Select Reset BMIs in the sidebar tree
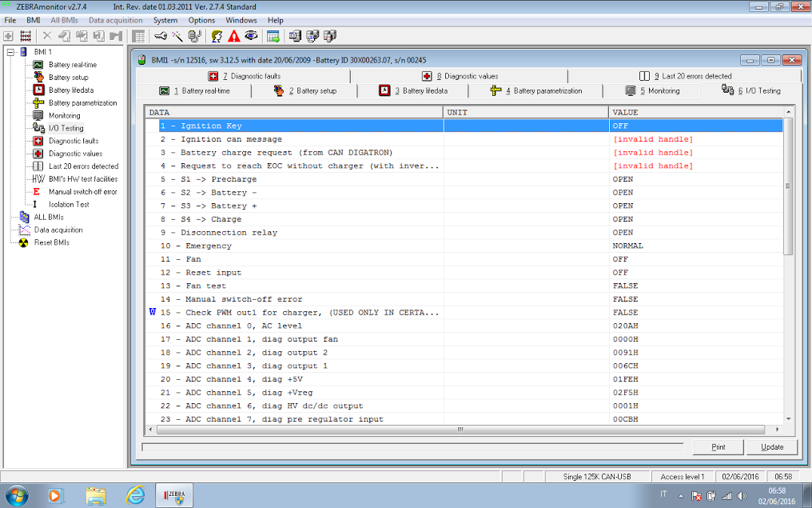Image resolution: width=812 pixels, height=508 pixels. [x=51, y=242]
